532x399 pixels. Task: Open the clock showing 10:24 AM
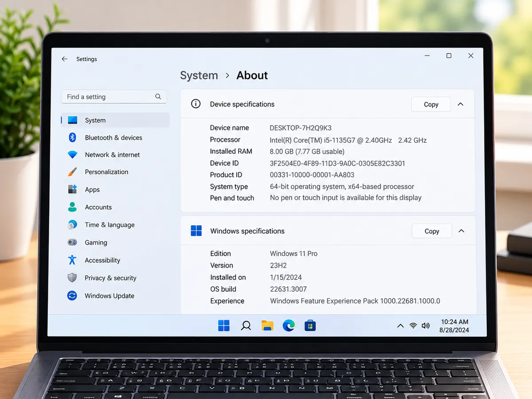point(454,326)
